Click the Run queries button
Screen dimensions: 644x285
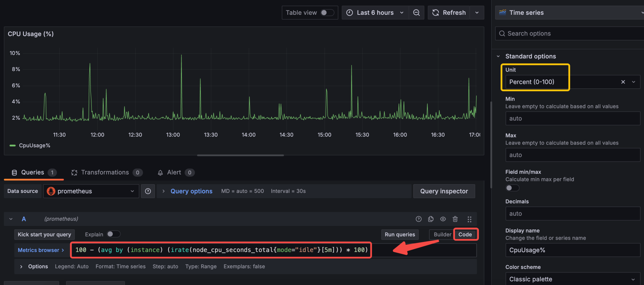tap(400, 234)
